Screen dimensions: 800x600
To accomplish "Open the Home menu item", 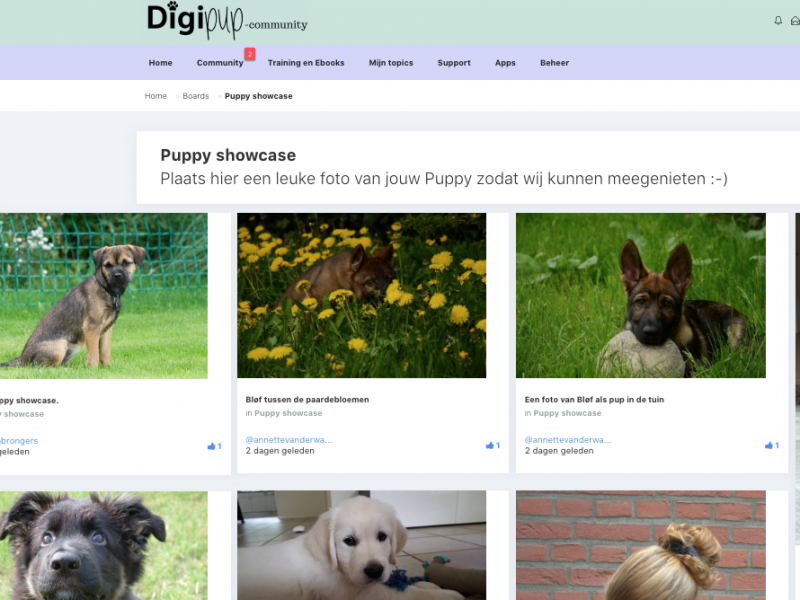I will coord(160,63).
